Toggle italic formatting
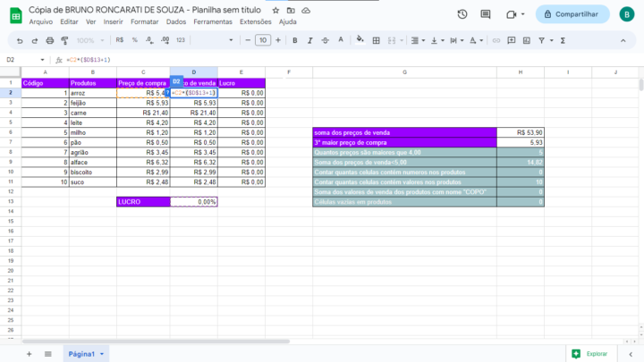This screenshot has height=362, width=644. click(310, 40)
